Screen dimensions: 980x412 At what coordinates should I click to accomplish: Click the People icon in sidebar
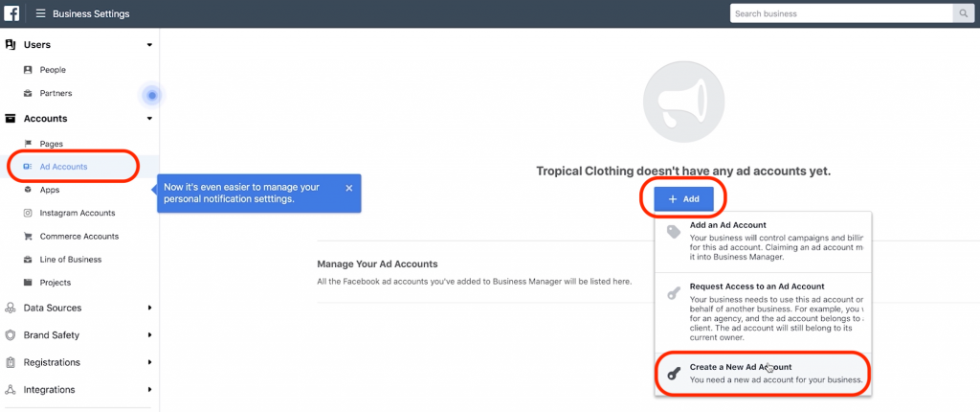tap(28, 70)
